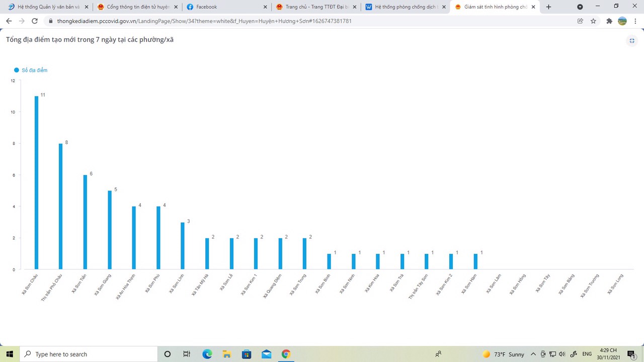Open the notification center icon
Screen dimensions: 644x362
(x=631, y=354)
